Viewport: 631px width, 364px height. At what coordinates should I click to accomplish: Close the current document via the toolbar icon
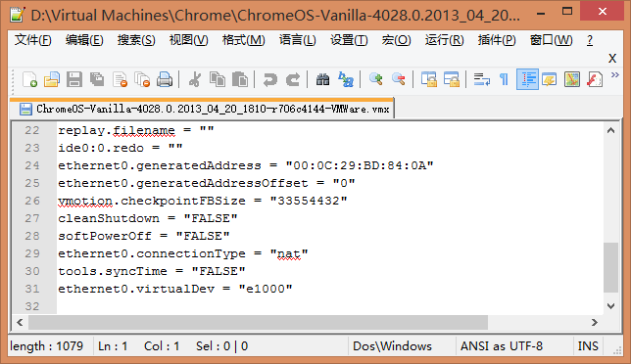pos(120,79)
